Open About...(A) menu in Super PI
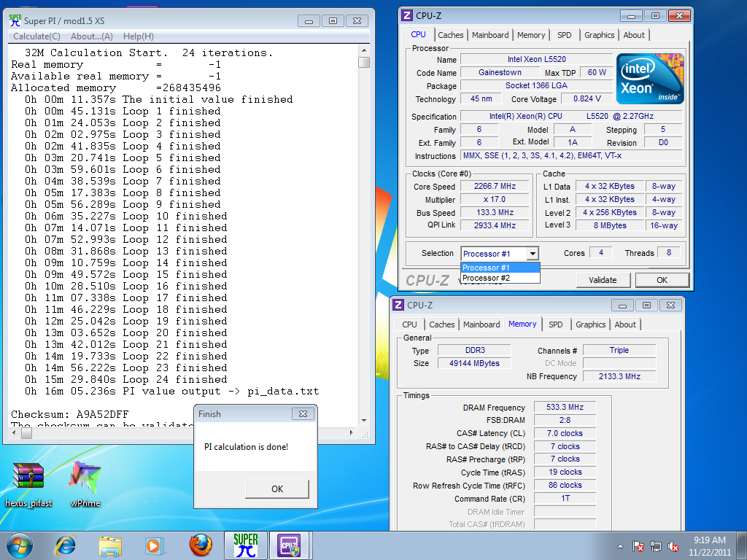The width and height of the screenshot is (747, 560). (91, 36)
